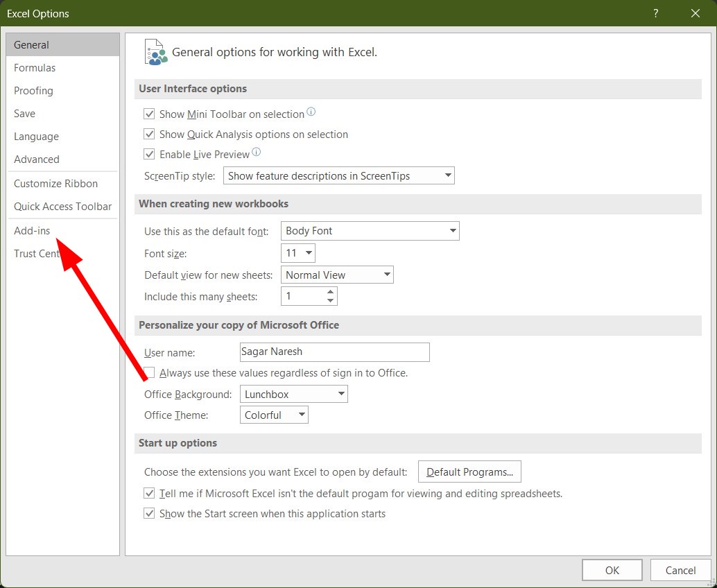This screenshot has height=588, width=717.
Task: Click the ScreenTip style label
Action: pos(180,176)
